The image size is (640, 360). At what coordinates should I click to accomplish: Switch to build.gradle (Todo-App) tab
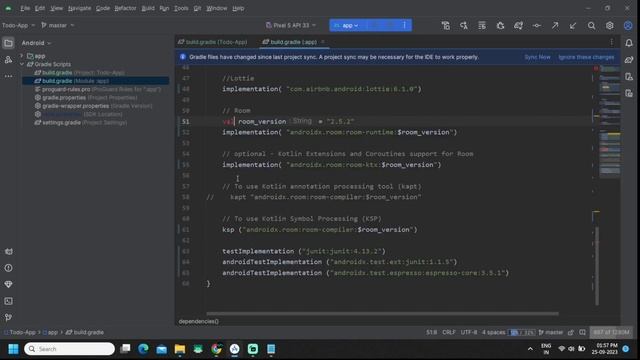pyautogui.click(x=213, y=42)
